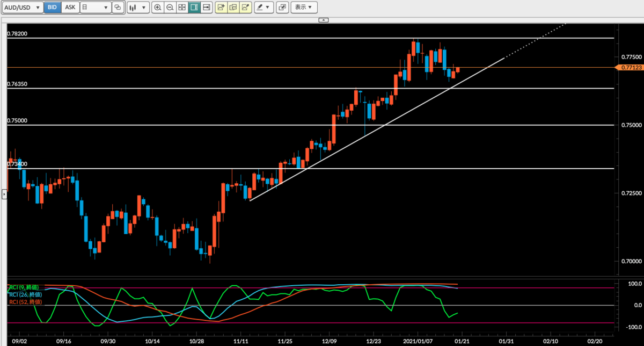Viewport: 644px width, 346px height.
Task: Click the RCI (52, 終値) indicator label
Action: pos(25,301)
